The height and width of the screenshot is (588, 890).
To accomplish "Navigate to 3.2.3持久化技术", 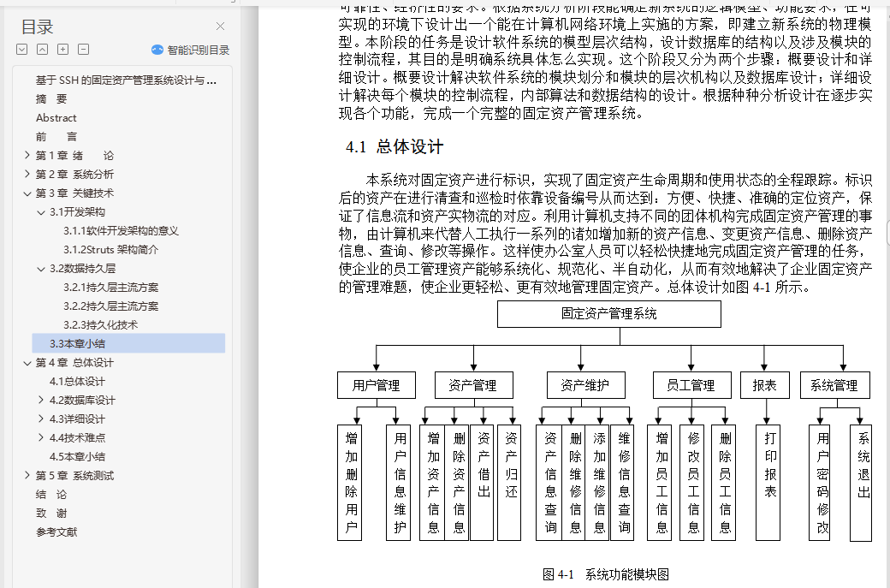I will (100, 324).
